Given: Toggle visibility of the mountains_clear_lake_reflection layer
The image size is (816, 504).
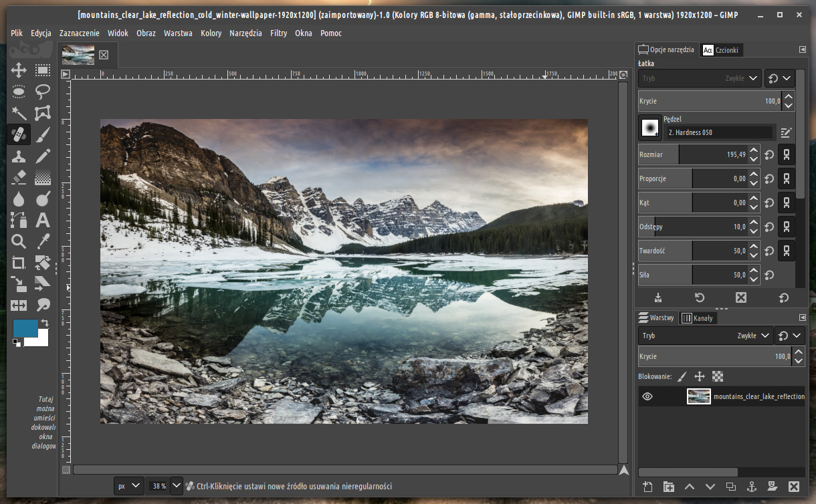Looking at the screenshot, I should [647, 396].
